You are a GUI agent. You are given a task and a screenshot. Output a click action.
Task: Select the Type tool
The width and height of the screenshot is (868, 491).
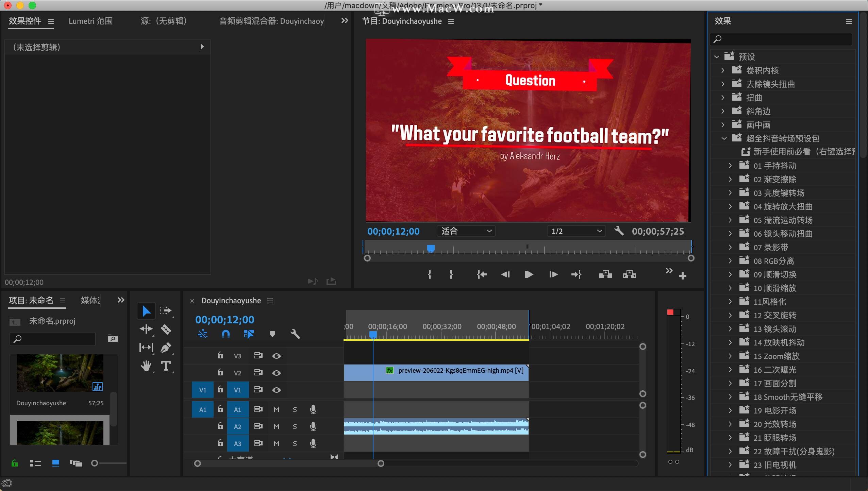(x=166, y=366)
